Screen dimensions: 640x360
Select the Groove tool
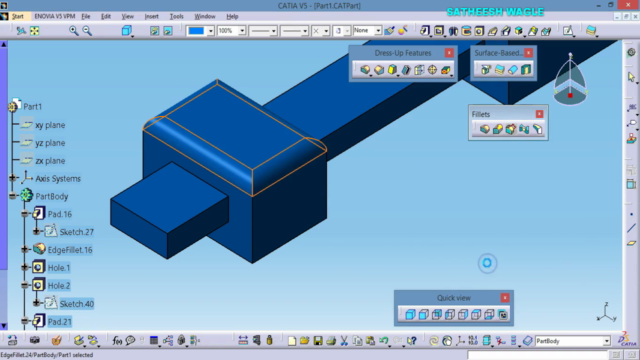[466, 31]
